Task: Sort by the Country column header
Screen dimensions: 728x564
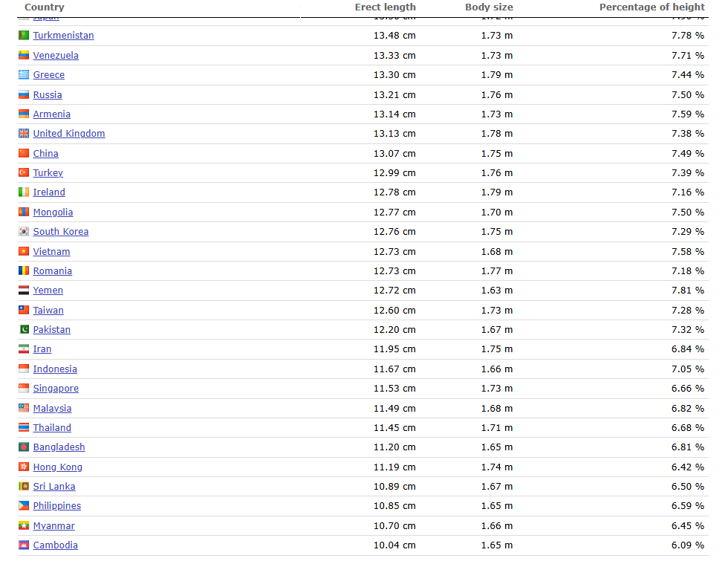Action: coord(44,7)
